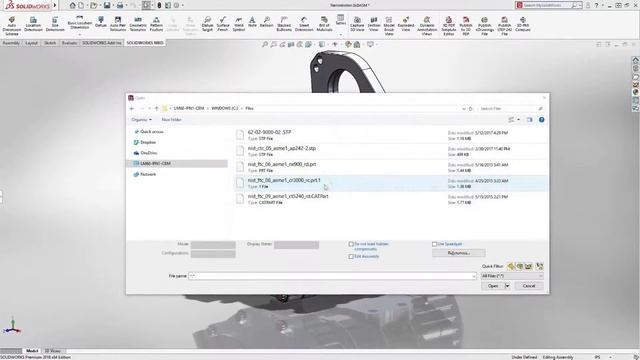
Task: Open the view options dropdown in dialog
Action: point(518,120)
